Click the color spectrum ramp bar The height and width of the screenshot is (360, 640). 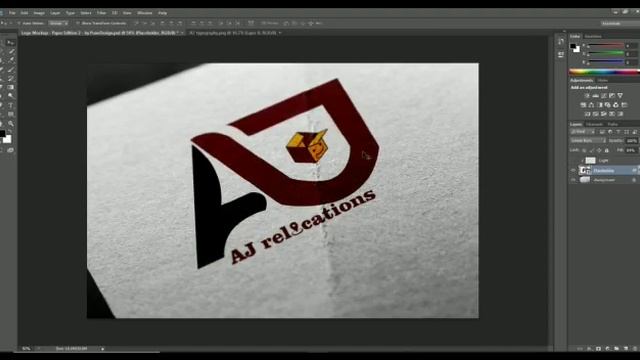point(604,72)
